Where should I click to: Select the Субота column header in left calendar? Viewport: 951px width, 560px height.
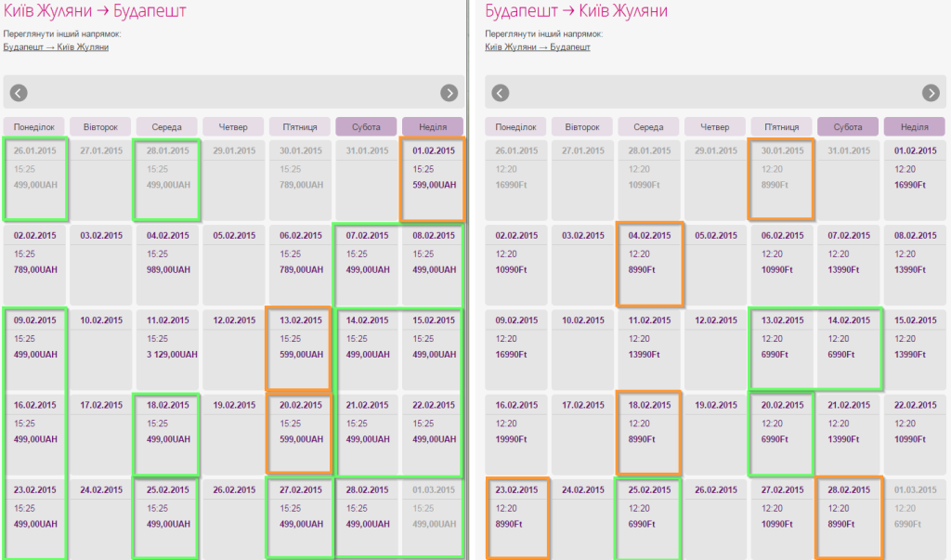366,127
